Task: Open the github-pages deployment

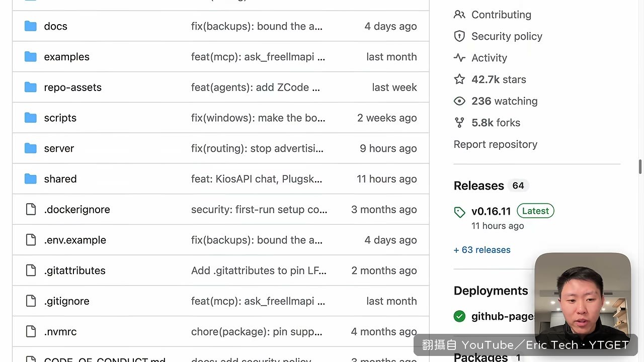Action: [502, 316]
